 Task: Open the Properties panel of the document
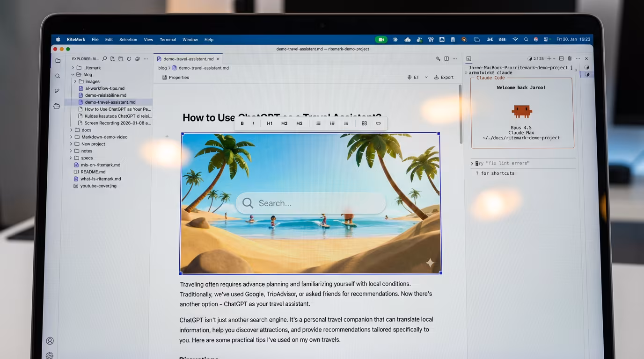tap(176, 78)
